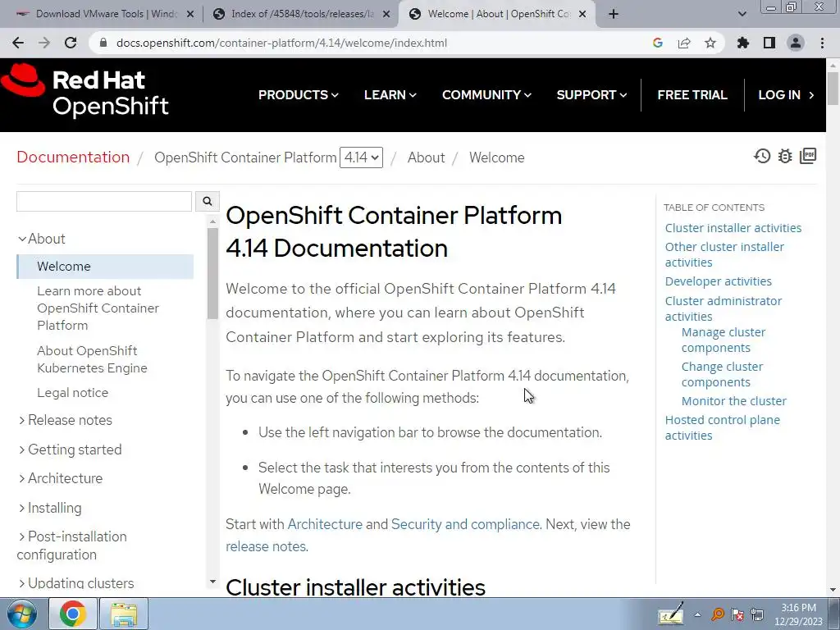The image size is (840, 630).
Task: Click the LOG IN button
Action: pos(786,95)
